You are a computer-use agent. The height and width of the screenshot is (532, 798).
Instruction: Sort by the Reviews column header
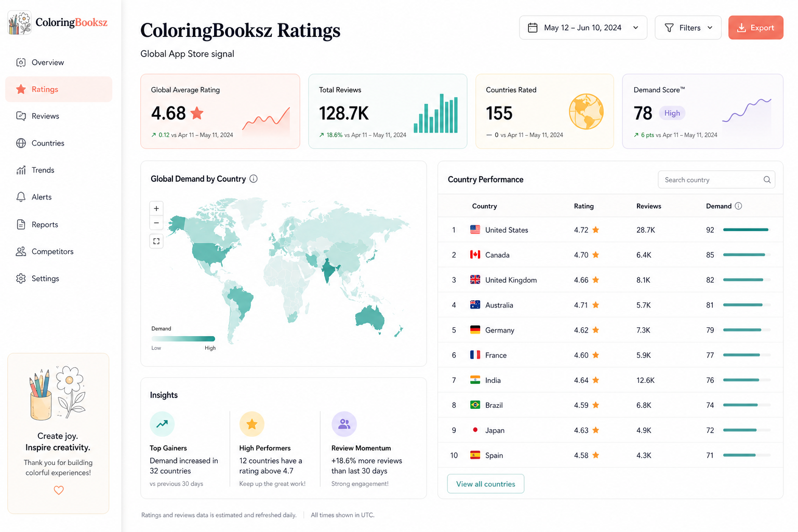coord(648,206)
